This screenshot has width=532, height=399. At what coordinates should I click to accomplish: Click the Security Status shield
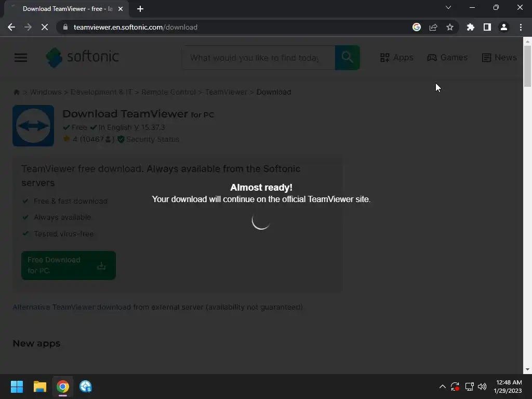click(121, 139)
